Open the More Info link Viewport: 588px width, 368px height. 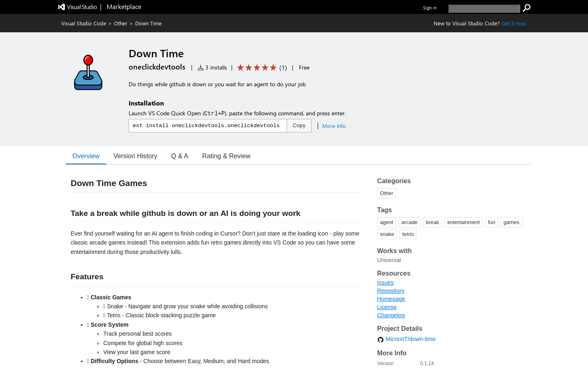tap(334, 126)
